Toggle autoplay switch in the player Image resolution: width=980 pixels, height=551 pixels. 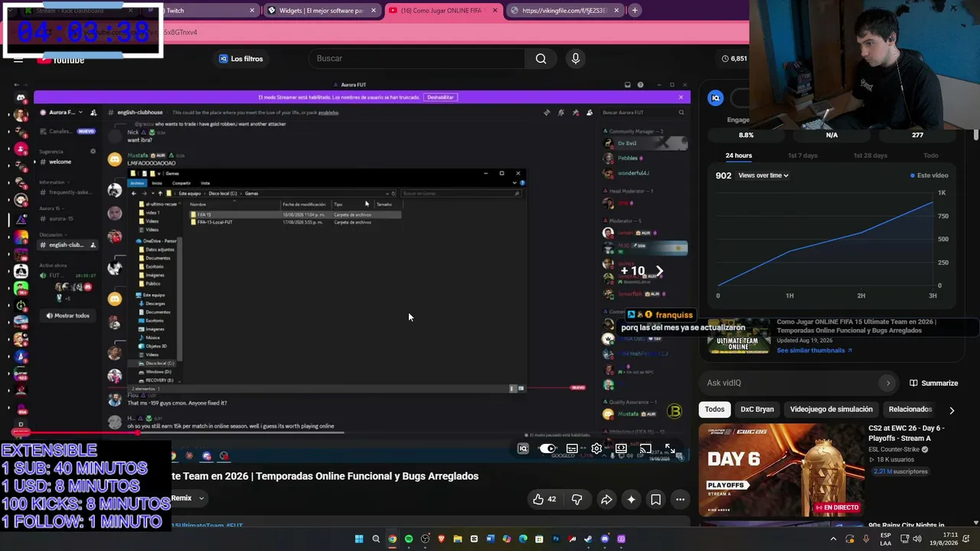point(547,448)
